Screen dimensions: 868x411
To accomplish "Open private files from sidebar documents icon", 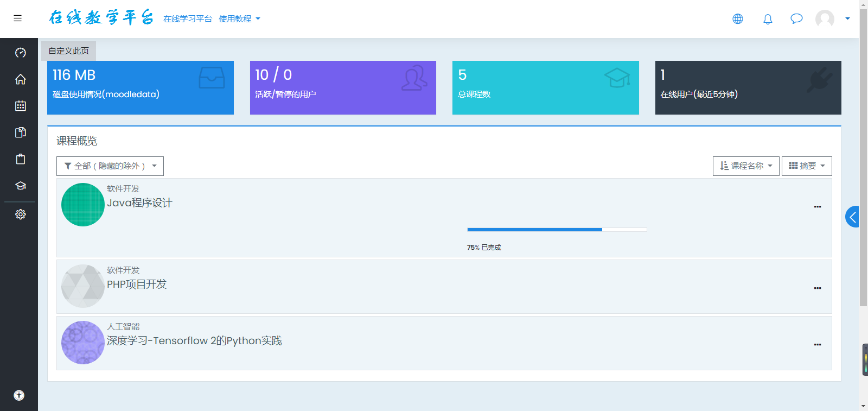I will (x=21, y=132).
